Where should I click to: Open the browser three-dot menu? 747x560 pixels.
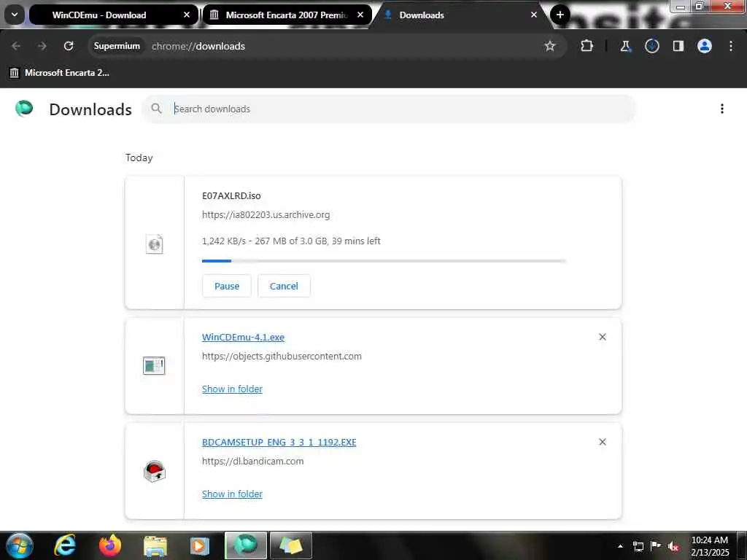coord(731,46)
